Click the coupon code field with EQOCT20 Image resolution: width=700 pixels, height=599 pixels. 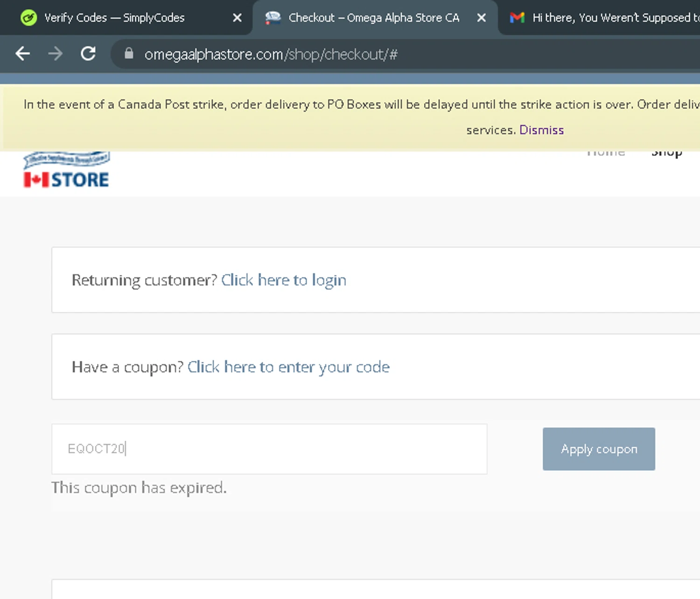coord(269,449)
